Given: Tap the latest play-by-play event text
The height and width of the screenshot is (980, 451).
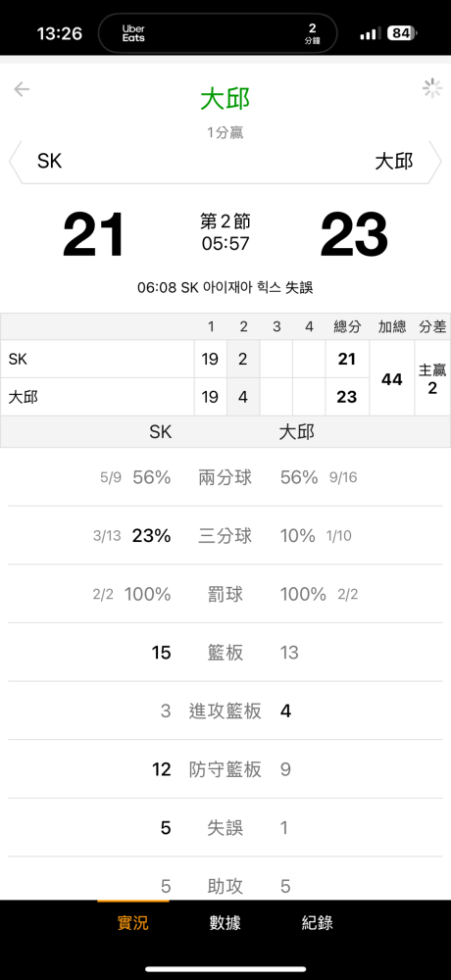Looking at the screenshot, I should pyautogui.click(x=225, y=288).
